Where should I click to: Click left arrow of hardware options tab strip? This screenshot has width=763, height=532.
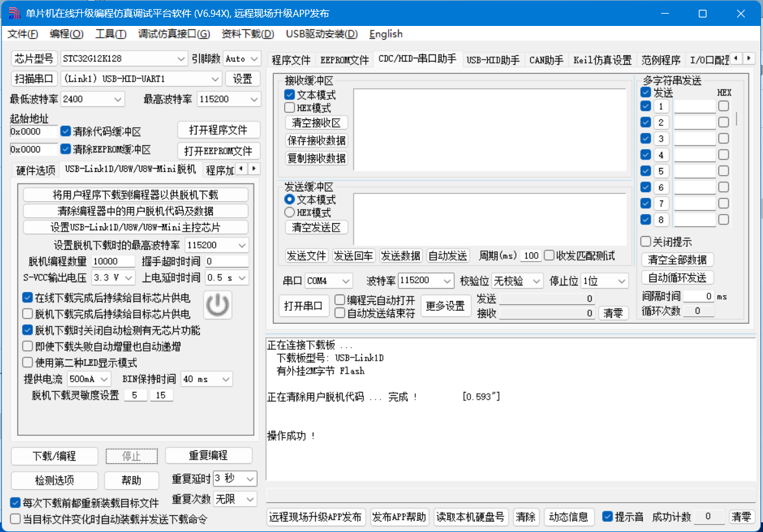(241, 169)
